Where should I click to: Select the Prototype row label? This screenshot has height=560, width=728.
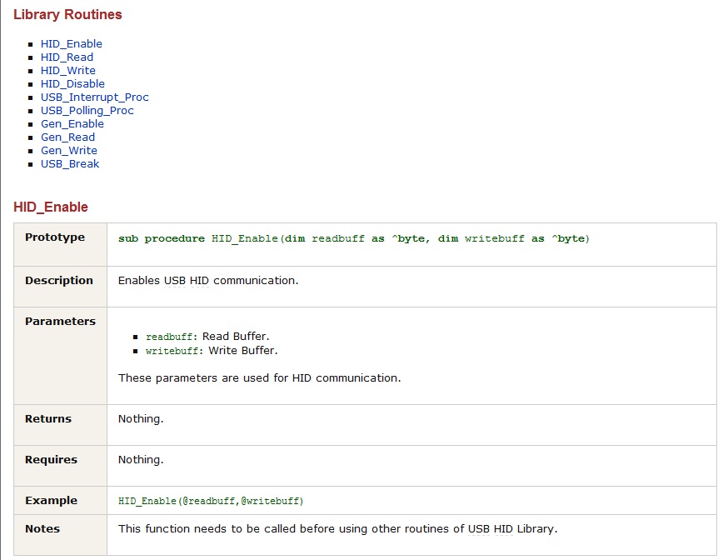(x=55, y=237)
